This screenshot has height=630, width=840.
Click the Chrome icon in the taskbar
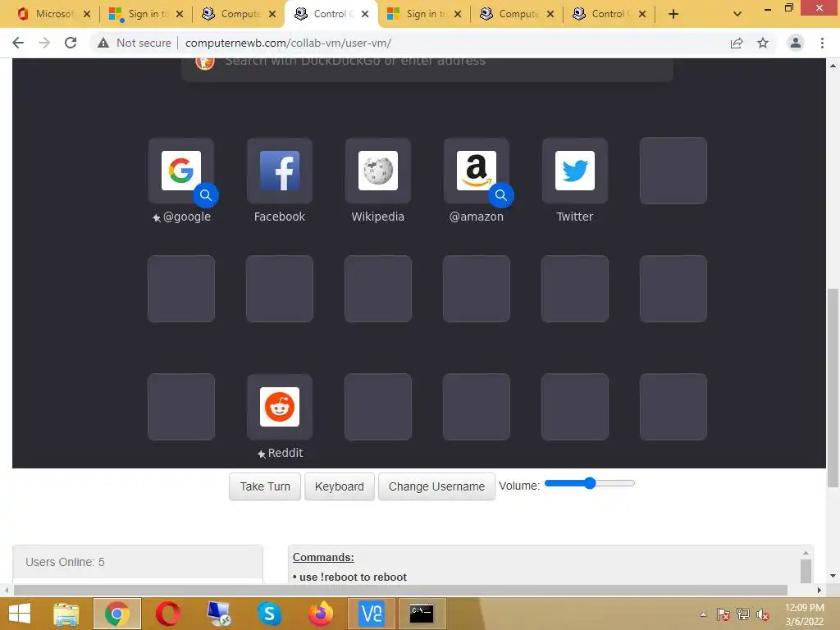point(117,614)
